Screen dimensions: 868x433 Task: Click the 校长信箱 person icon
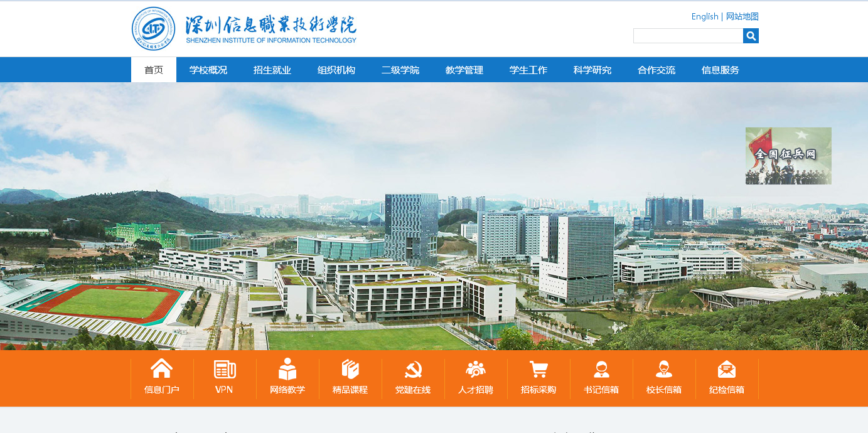[664, 369]
